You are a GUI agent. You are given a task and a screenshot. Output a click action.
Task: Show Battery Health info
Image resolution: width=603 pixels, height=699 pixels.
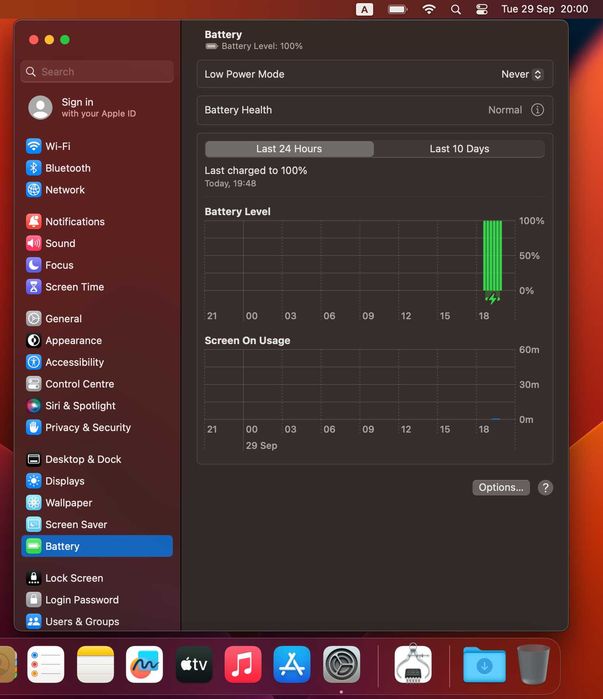[537, 110]
